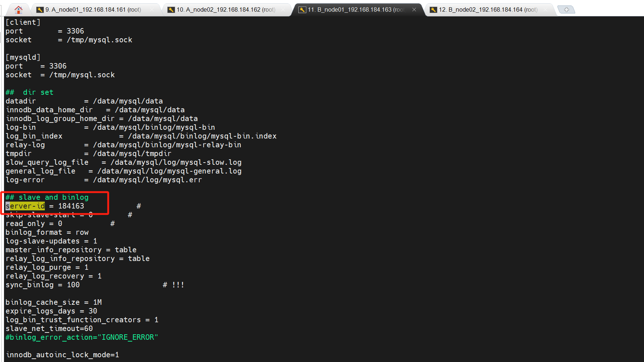
Task: Switch to the 12. B_node02_192.168.184.164 tab
Action: click(x=488, y=10)
